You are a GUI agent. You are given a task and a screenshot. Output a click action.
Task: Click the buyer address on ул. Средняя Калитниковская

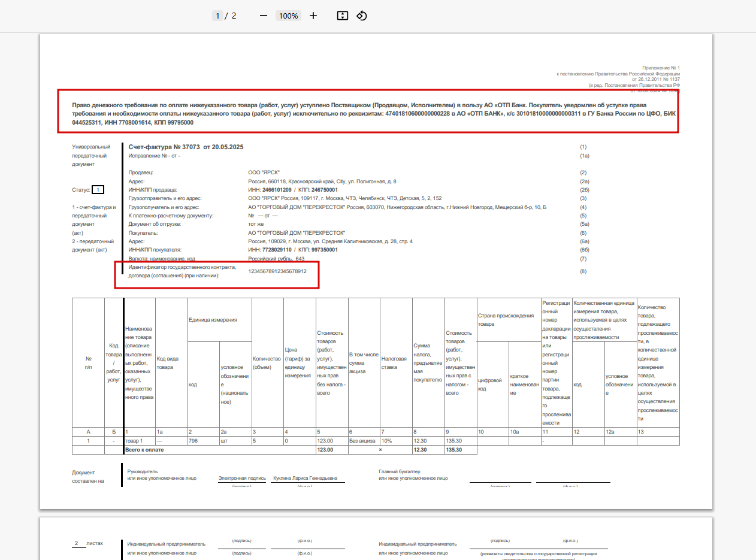tap(330, 241)
